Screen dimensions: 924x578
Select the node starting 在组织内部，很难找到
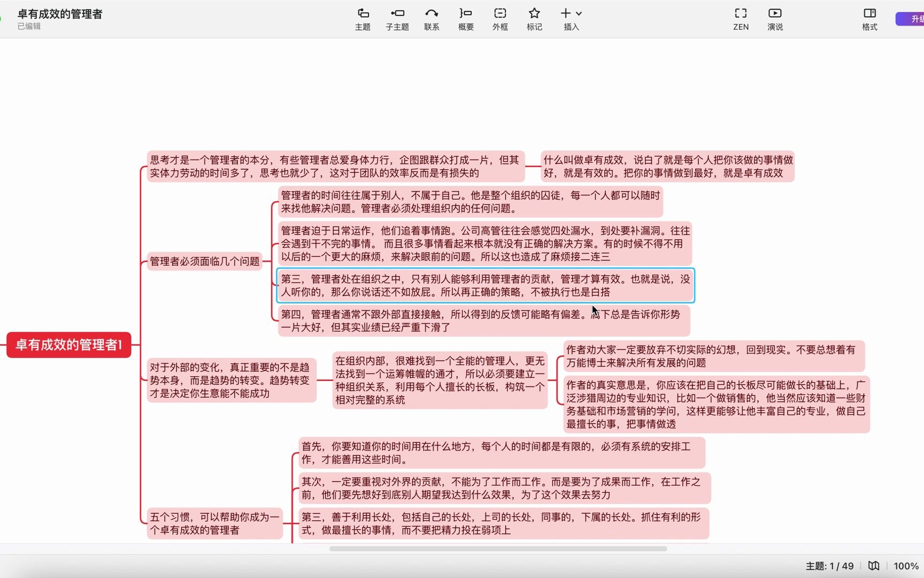[x=440, y=381]
